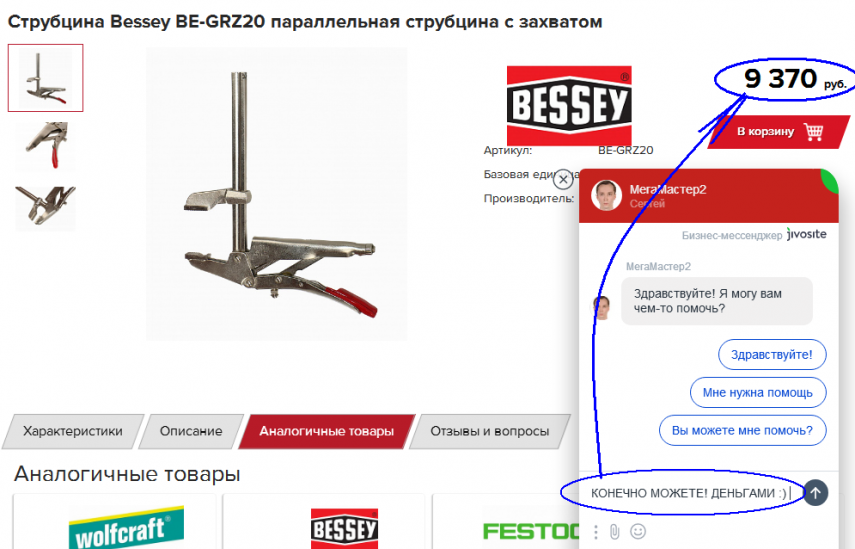Select the first clamp thumbnail image

point(46,78)
